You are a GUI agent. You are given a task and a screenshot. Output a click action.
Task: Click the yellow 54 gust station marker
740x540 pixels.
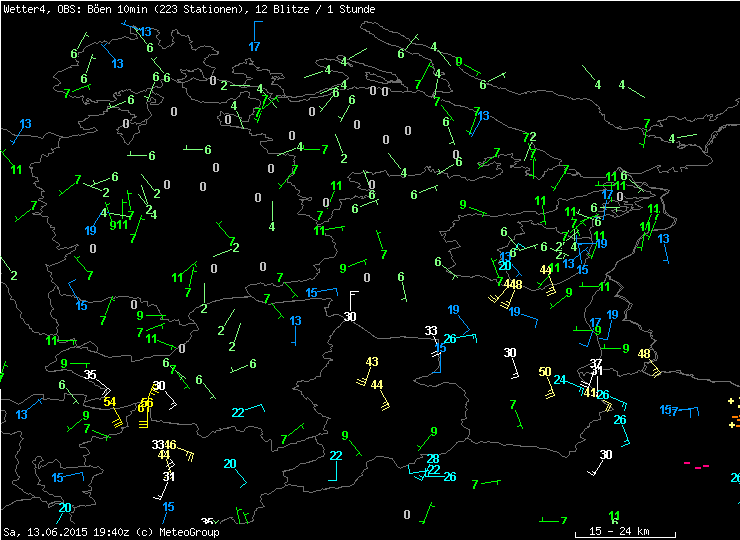(x=110, y=402)
